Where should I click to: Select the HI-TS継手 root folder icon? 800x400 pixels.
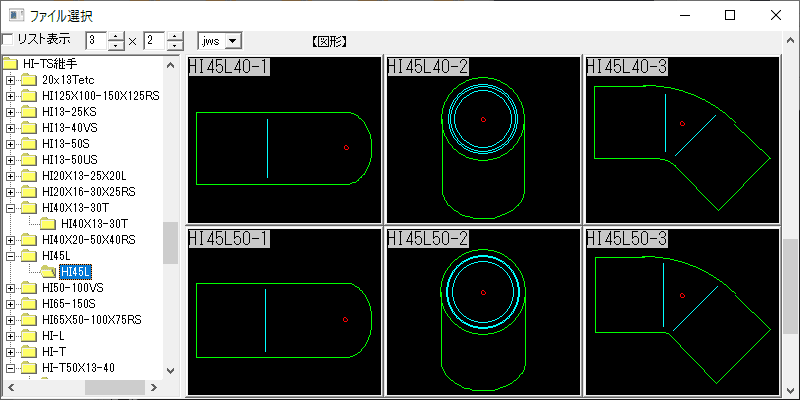coord(11,64)
